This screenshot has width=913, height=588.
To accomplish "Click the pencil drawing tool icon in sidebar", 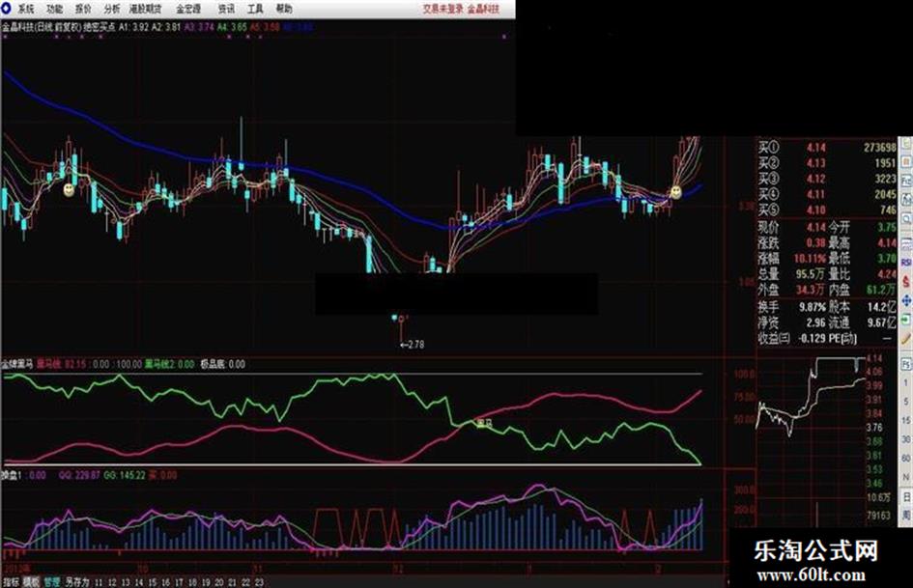I will [x=906, y=338].
